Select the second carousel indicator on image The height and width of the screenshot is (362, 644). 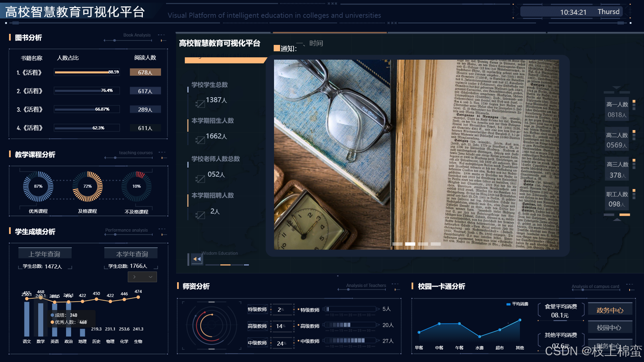tap(410, 244)
